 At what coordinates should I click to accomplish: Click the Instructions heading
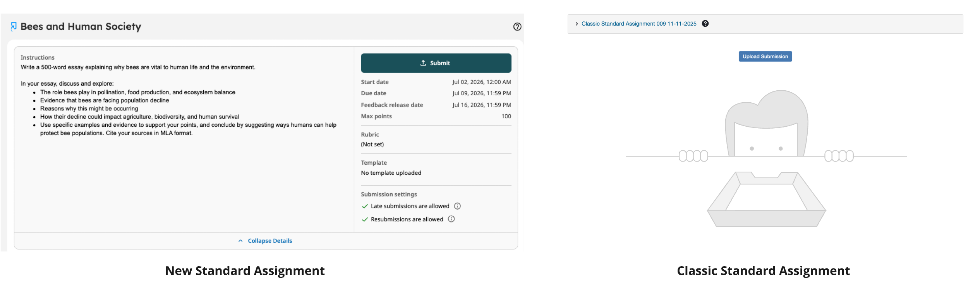(38, 57)
